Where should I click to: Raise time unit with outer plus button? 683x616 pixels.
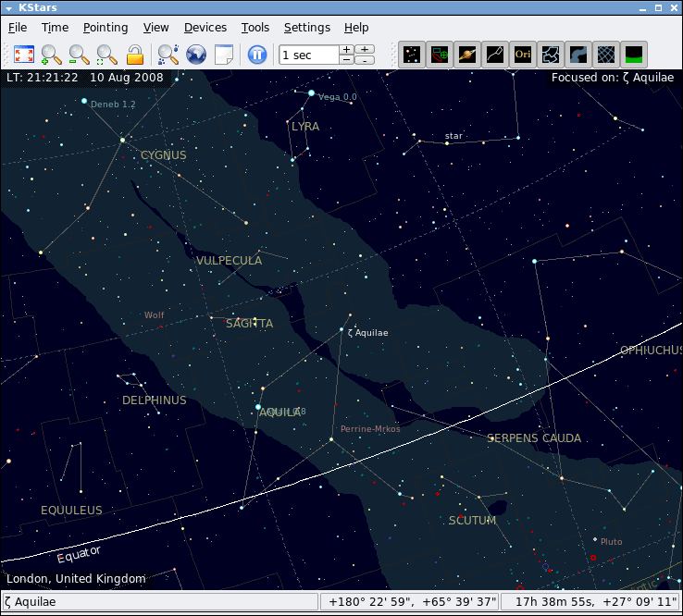365,50
